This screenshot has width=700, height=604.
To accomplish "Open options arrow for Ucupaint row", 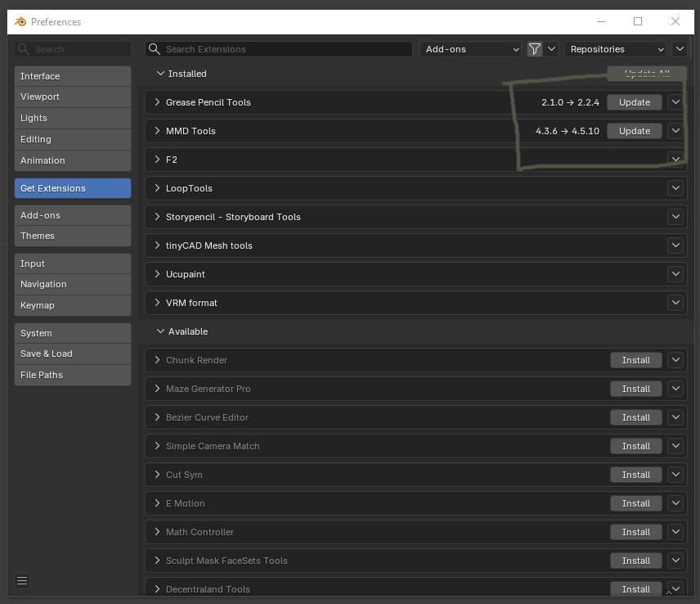I will click(675, 274).
